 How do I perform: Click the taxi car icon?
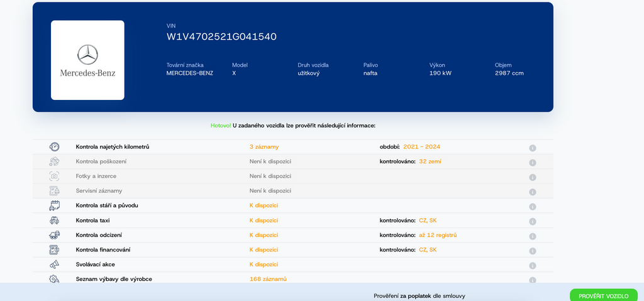(x=54, y=221)
